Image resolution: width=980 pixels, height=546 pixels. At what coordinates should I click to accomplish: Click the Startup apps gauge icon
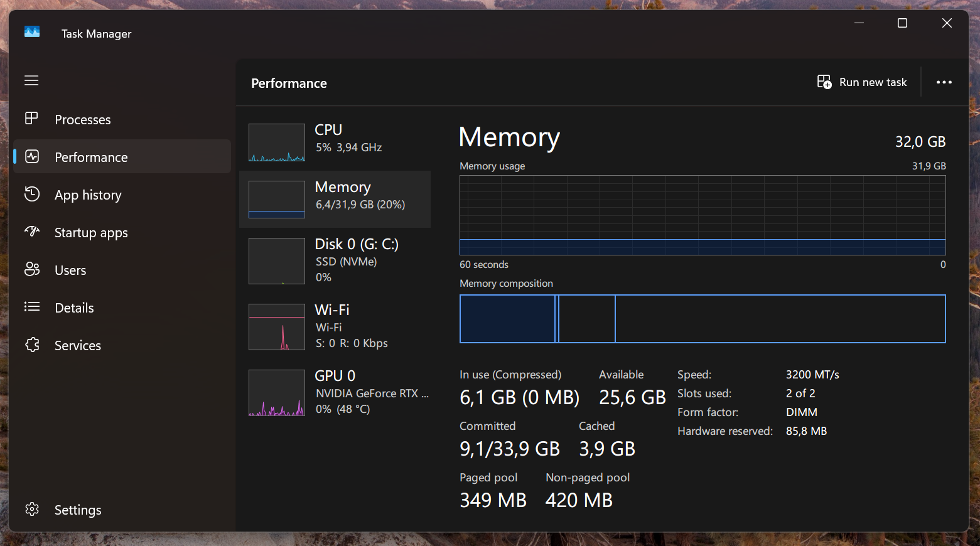(32, 232)
